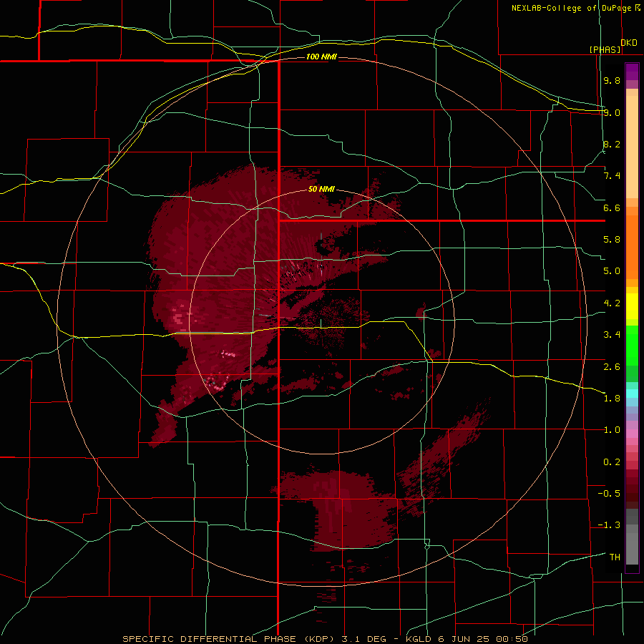Click the yellow band of color bar
The width and height of the screenshot is (644, 644).
632,306
